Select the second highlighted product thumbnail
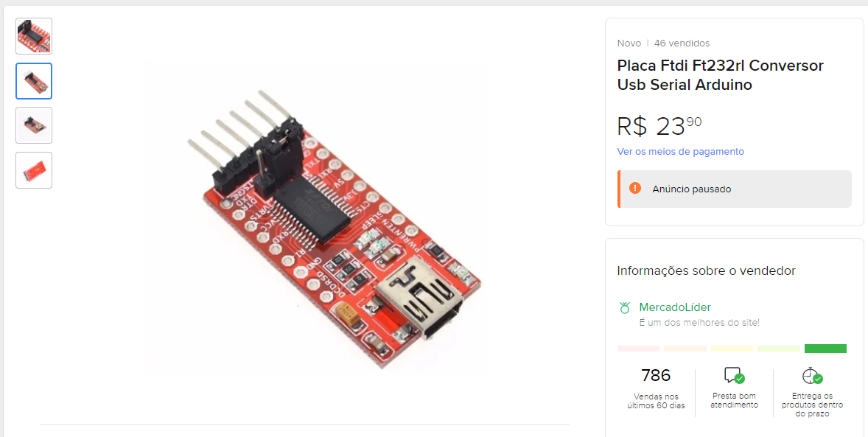This screenshot has width=868, height=437. [34, 81]
